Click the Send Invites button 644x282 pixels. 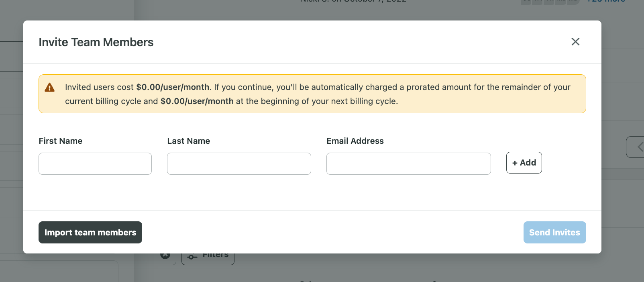pyautogui.click(x=554, y=232)
